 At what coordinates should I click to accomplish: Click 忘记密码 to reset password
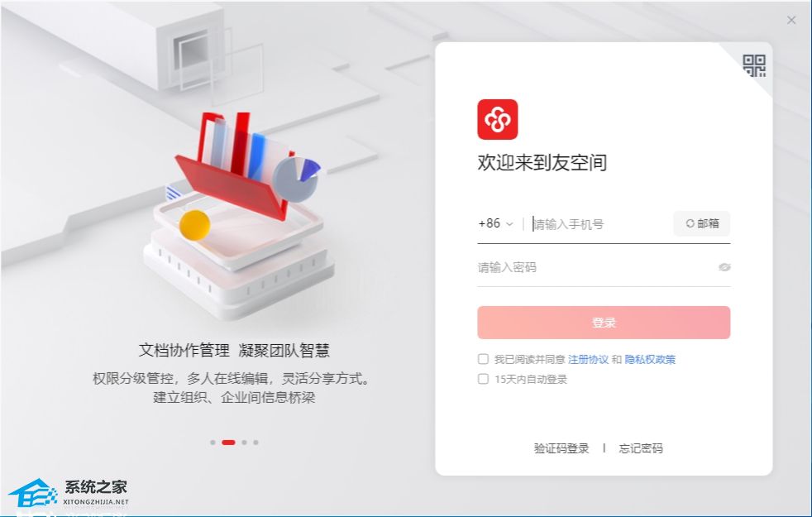(x=641, y=448)
